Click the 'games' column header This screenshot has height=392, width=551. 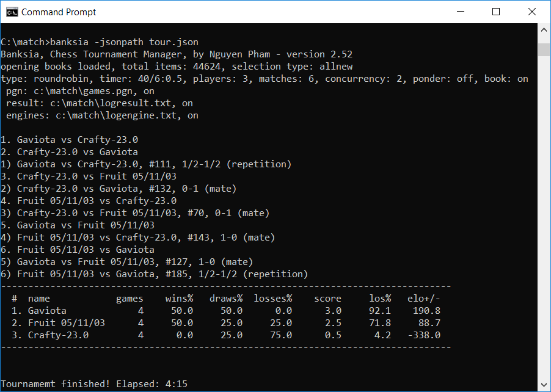[x=130, y=299]
